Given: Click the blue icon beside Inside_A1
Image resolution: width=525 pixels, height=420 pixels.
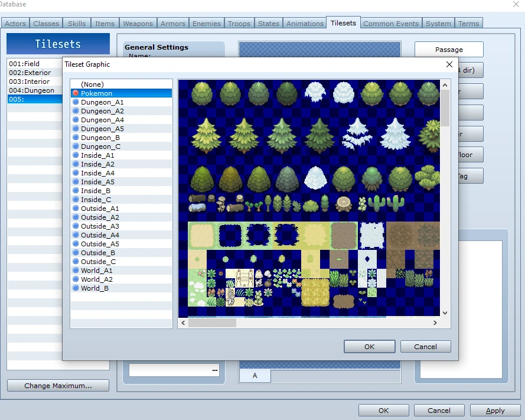Looking at the screenshot, I should coord(76,155).
